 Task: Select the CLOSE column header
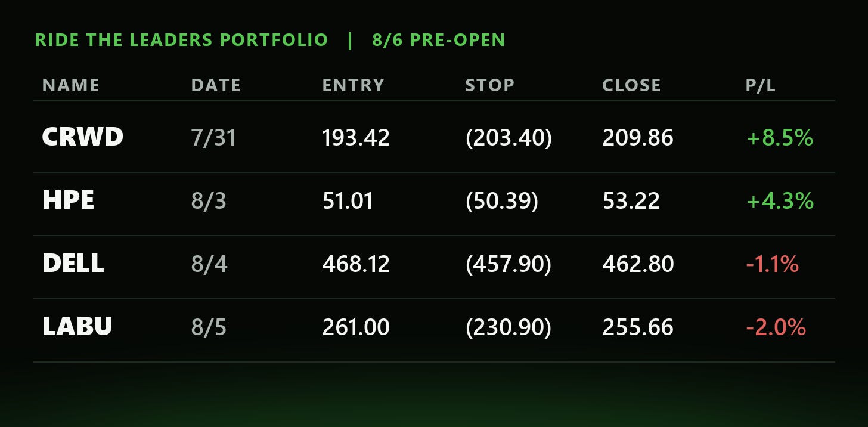(x=631, y=85)
